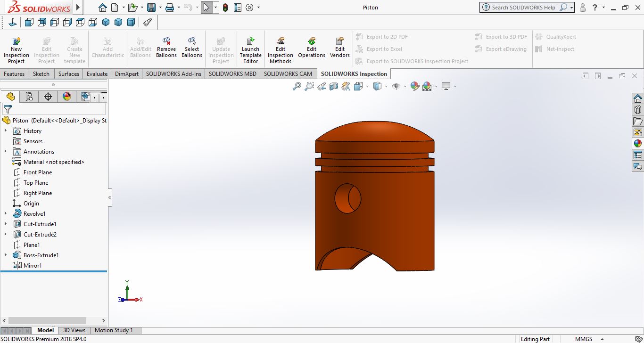Click the Rebuild traffic light icon
Image resolution: width=644 pixels, height=343 pixels.
pos(225,8)
